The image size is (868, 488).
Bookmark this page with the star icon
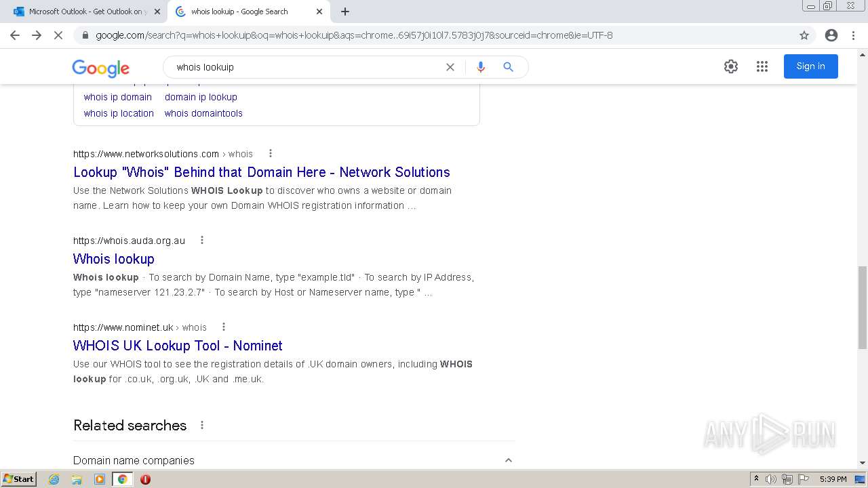804,35
